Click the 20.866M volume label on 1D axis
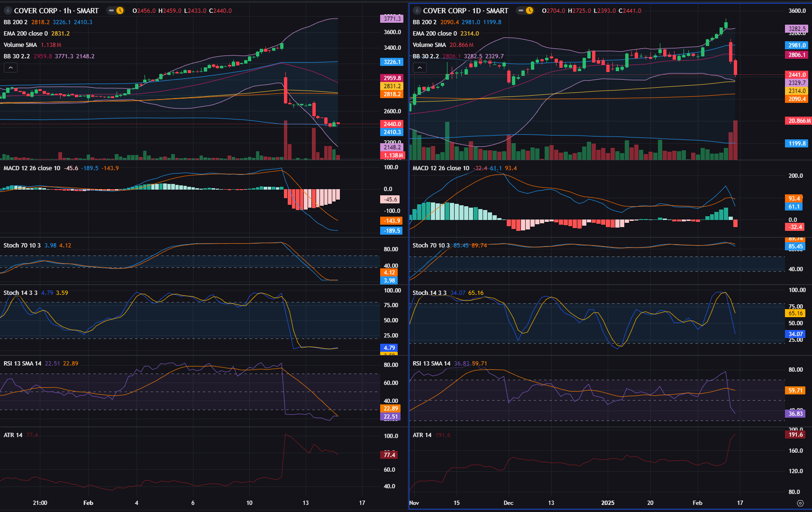812x512 pixels. pyautogui.click(x=799, y=121)
